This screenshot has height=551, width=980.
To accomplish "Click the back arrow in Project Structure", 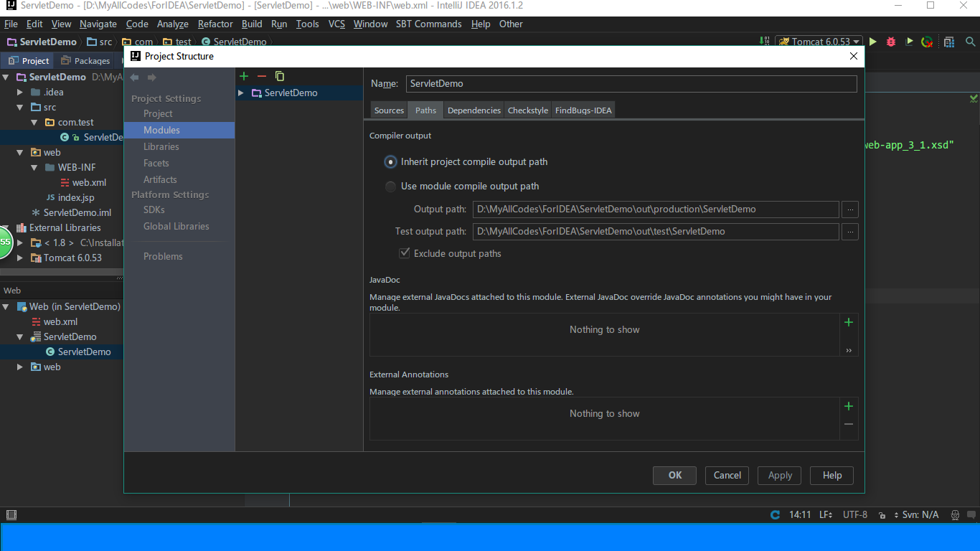I will point(135,77).
